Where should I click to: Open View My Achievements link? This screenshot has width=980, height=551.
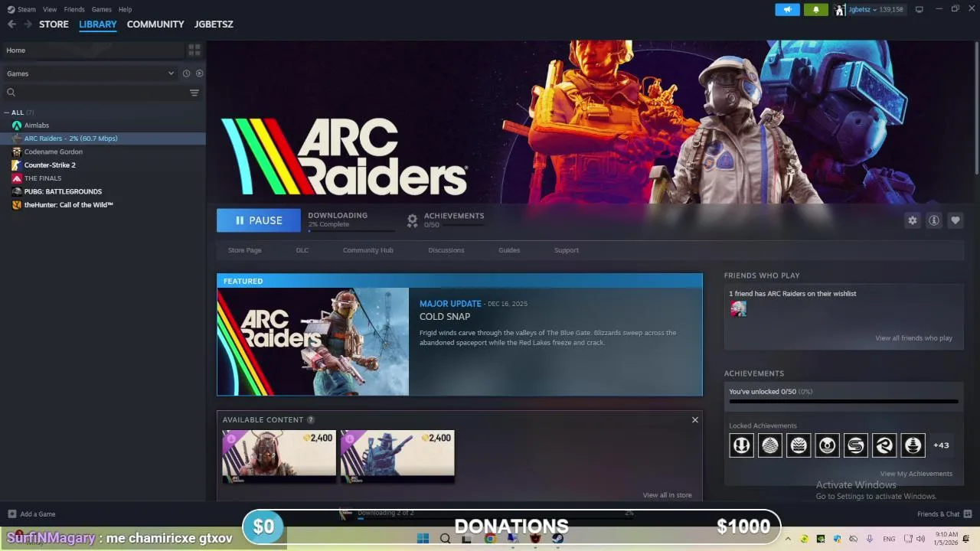[x=916, y=474]
